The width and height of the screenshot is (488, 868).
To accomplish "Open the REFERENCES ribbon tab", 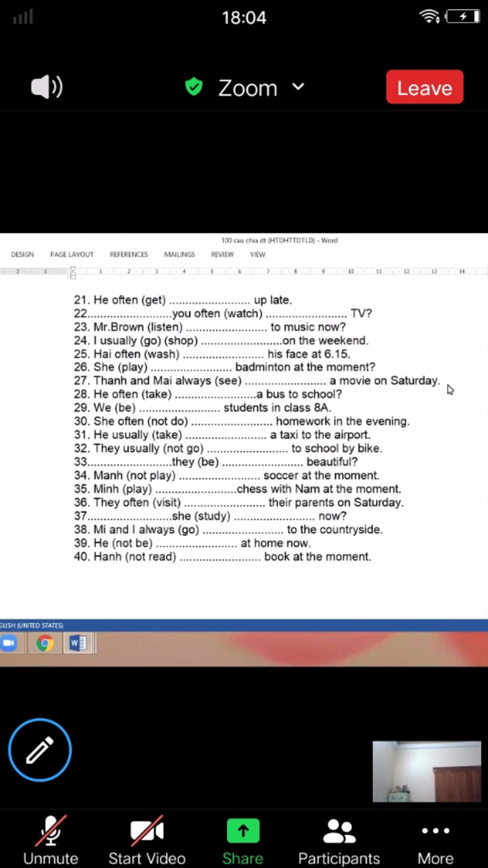I will tap(129, 254).
